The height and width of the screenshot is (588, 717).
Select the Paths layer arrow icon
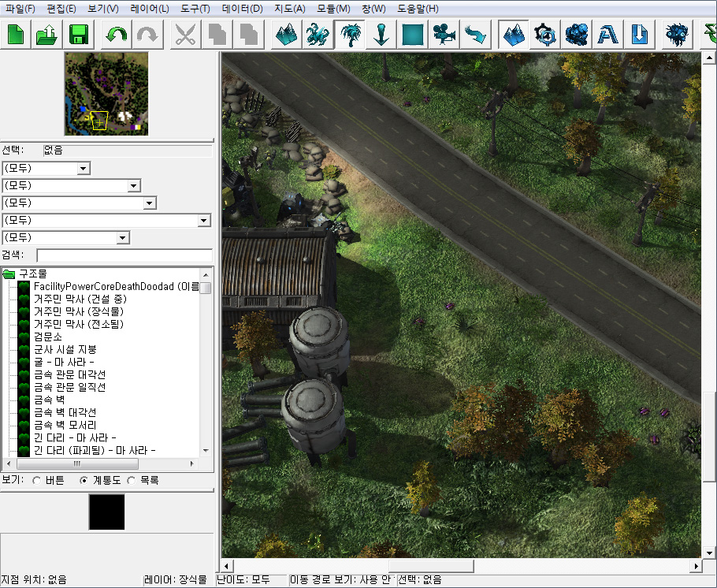476,35
